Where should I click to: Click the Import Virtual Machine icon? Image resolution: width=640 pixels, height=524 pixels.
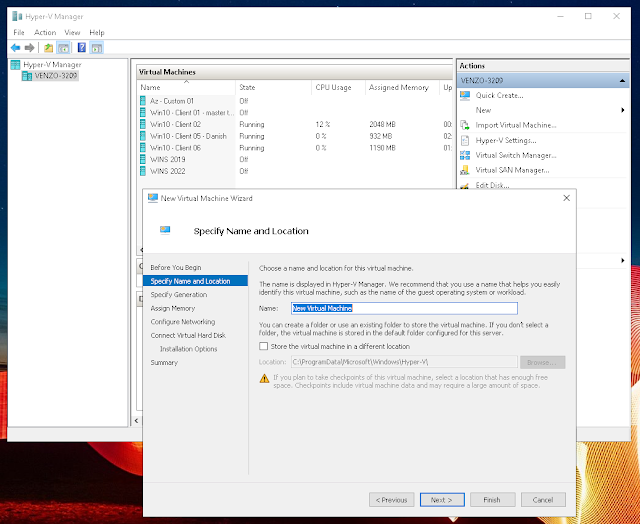pos(466,125)
